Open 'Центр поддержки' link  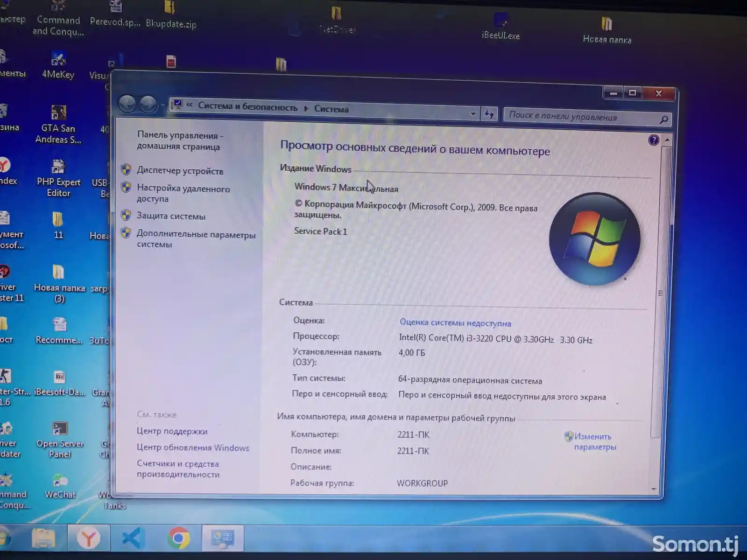[172, 431]
